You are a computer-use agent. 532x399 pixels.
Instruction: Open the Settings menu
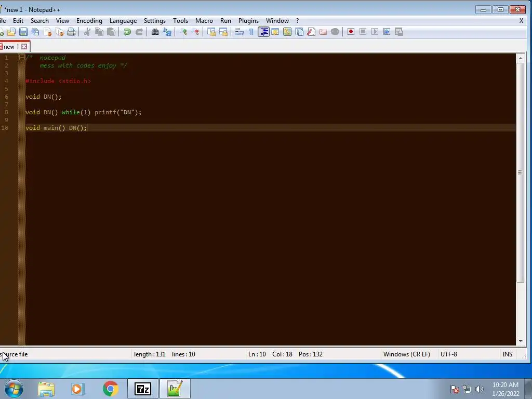click(x=155, y=21)
